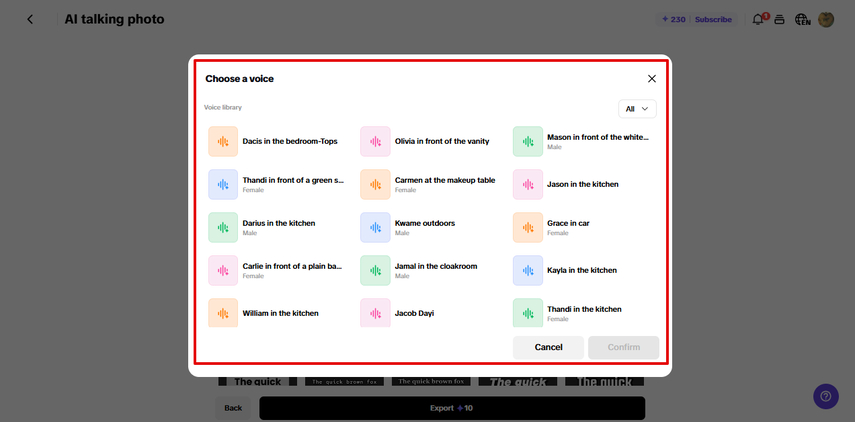Open the notifications bell

tap(758, 20)
